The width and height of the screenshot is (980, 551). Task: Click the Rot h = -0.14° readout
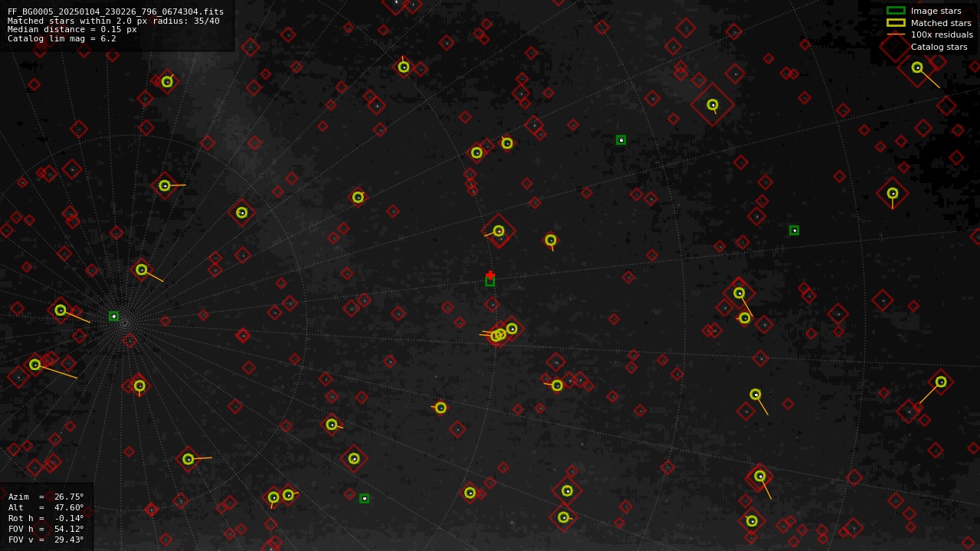46,518
